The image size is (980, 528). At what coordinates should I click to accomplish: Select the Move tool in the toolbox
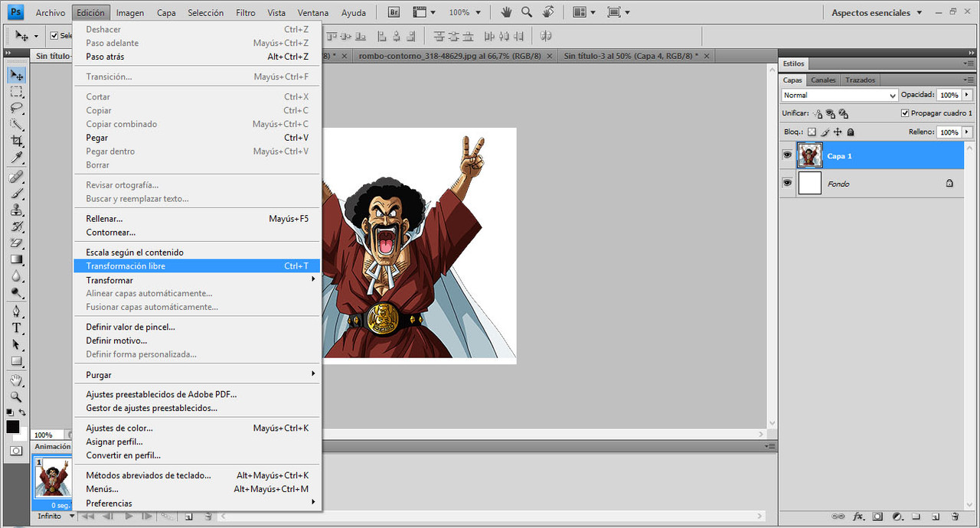16,75
